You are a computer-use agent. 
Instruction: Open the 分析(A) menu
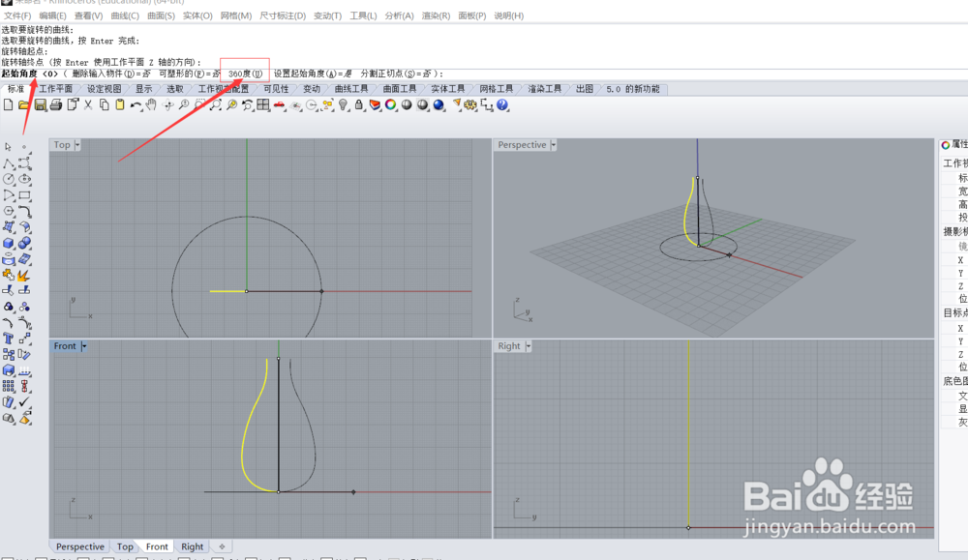point(399,15)
